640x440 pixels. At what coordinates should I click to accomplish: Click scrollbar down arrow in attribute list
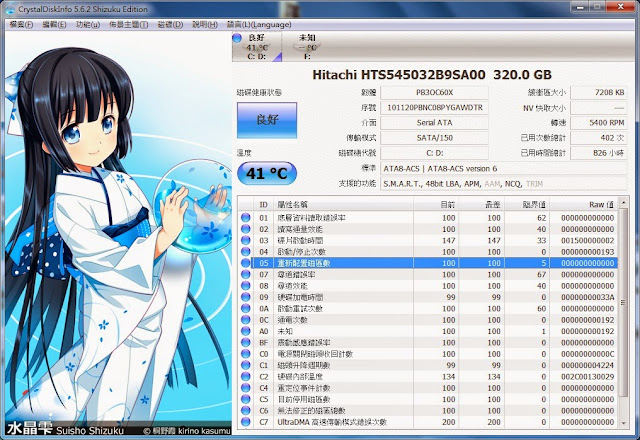click(623, 423)
